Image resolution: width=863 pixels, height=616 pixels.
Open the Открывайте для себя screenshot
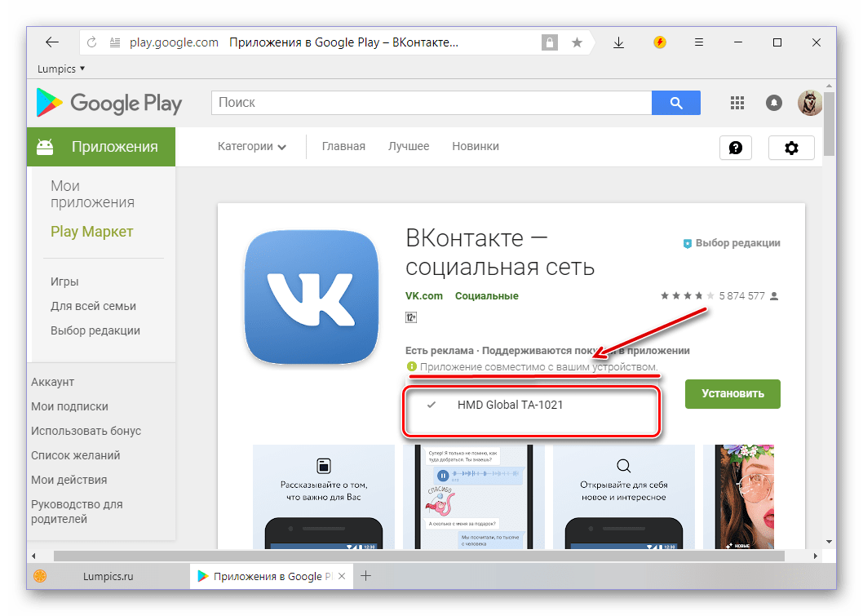623,497
